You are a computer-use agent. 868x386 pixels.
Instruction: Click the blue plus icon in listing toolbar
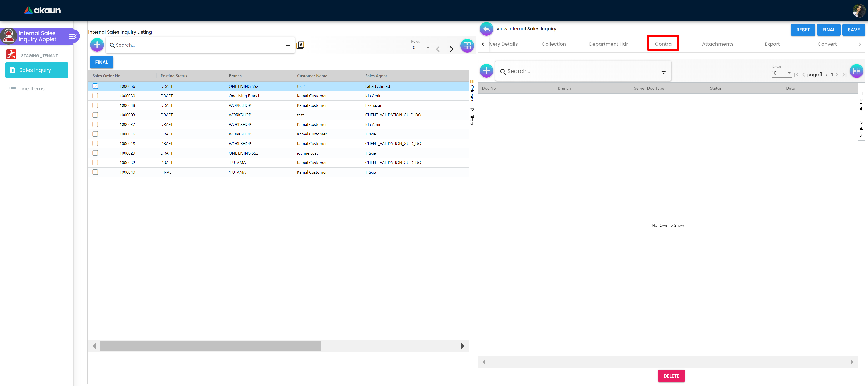tap(97, 45)
